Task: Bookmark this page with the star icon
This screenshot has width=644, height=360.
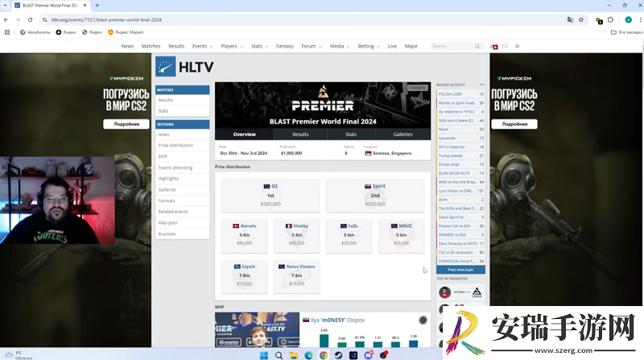Action: click(x=581, y=19)
